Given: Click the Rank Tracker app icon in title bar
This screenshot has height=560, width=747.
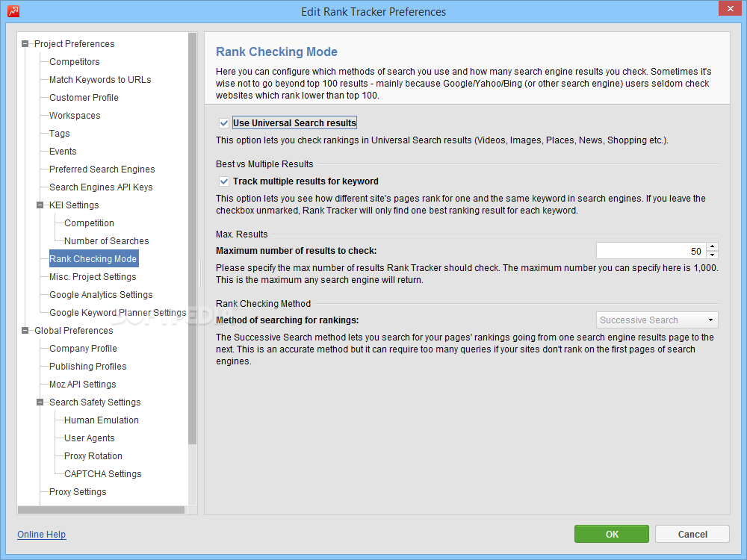Looking at the screenshot, I should point(13,11).
